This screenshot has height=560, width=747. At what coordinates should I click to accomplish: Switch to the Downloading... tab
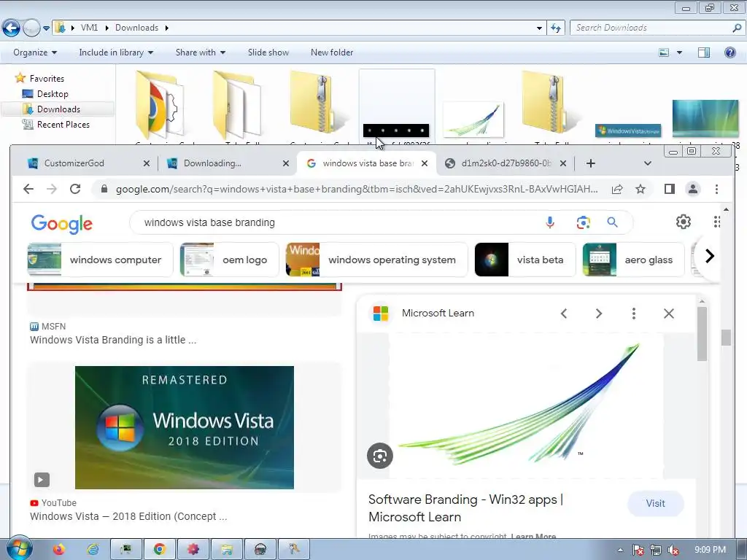click(x=226, y=163)
